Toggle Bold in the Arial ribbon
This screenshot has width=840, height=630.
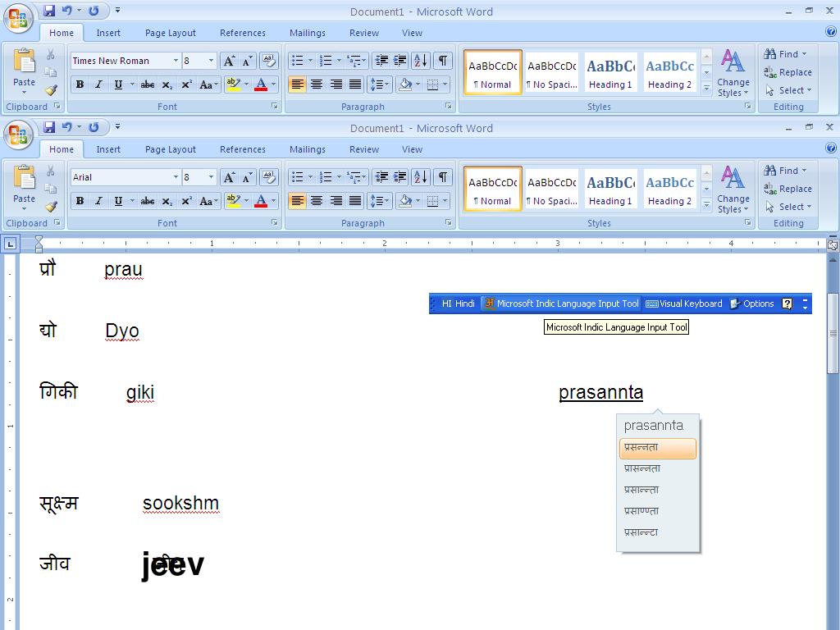click(x=80, y=201)
